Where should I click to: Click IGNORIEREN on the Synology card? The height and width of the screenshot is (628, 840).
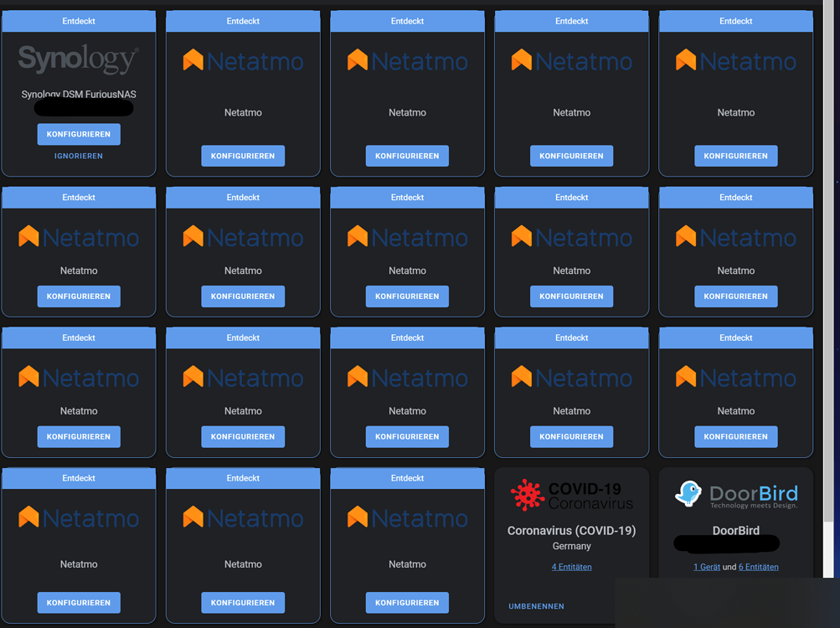click(78, 156)
